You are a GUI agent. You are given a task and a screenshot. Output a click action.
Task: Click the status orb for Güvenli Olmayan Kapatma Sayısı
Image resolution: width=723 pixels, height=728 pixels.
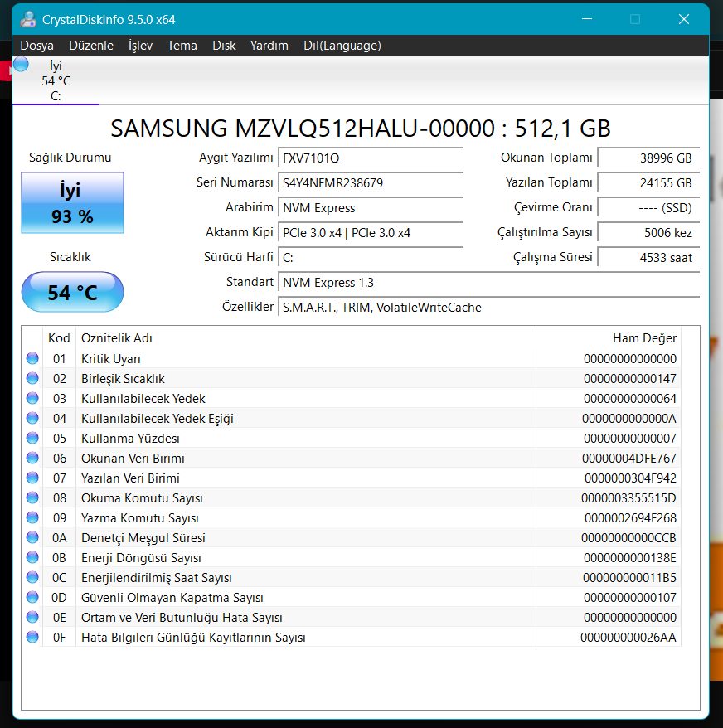pyautogui.click(x=32, y=597)
